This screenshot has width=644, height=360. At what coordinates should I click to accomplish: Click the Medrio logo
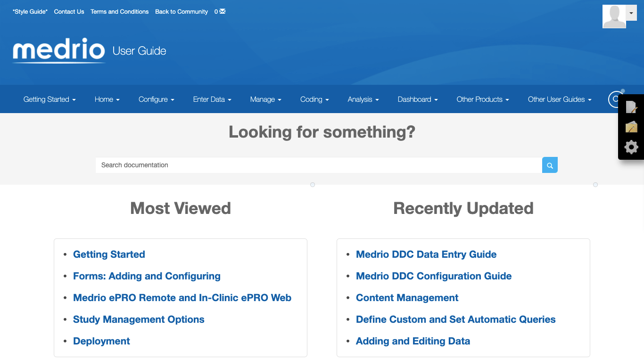click(59, 50)
